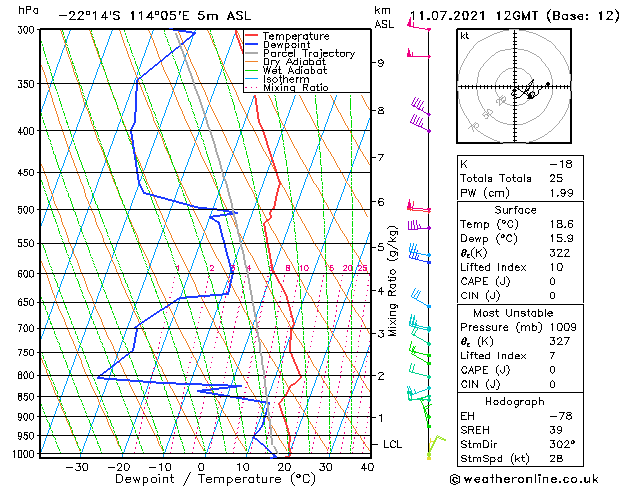Click the Surface section heading
Viewport: 629px width, 486px height.
point(515,210)
